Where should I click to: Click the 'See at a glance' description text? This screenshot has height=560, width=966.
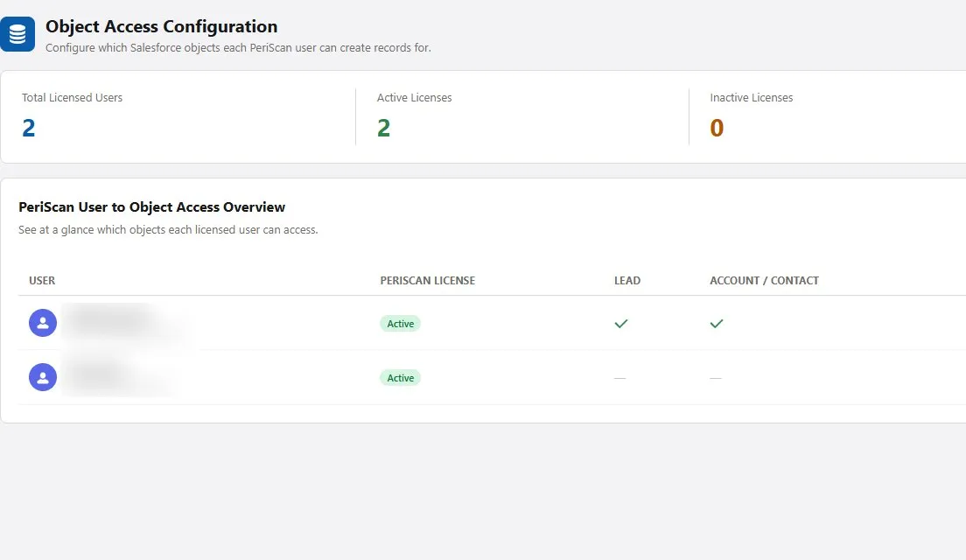pyautogui.click(x=168, y=230)
